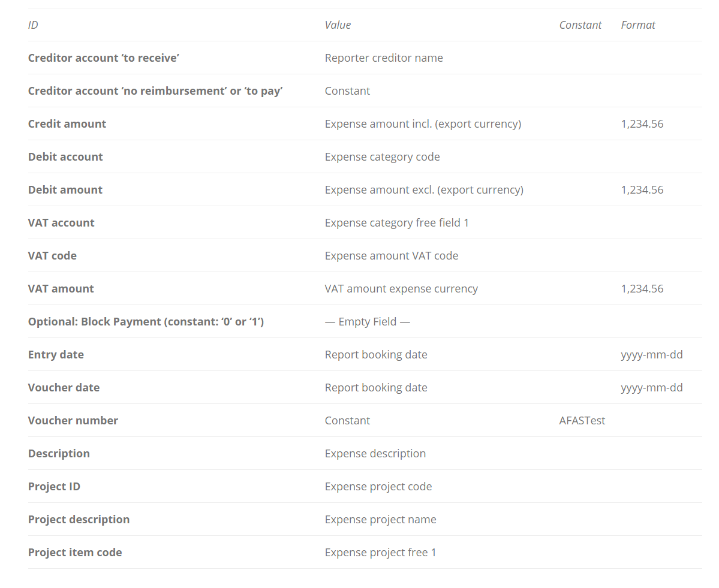Select the 'Reporter creditor name' value
719x588 pixels.
click(x=384, y=58)
